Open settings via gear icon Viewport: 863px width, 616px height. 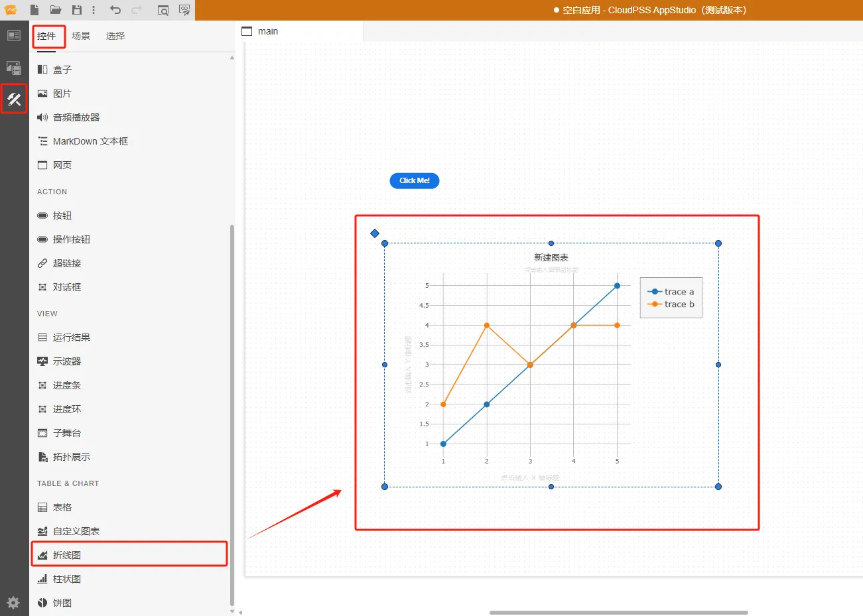(x=13, y=603)
